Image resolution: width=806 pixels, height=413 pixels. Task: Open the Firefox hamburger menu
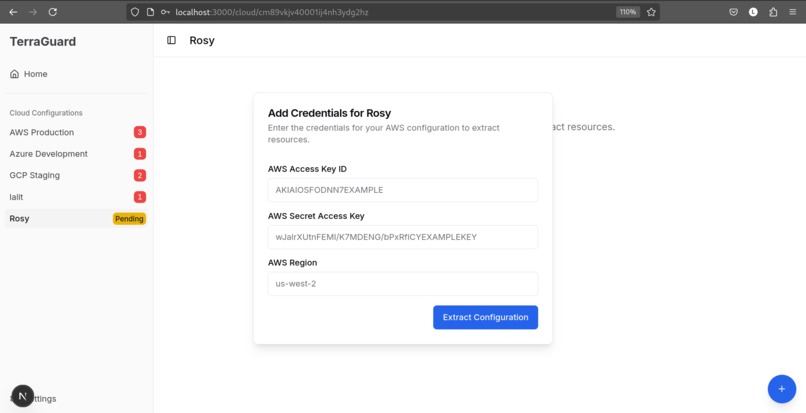click(793, 12)
